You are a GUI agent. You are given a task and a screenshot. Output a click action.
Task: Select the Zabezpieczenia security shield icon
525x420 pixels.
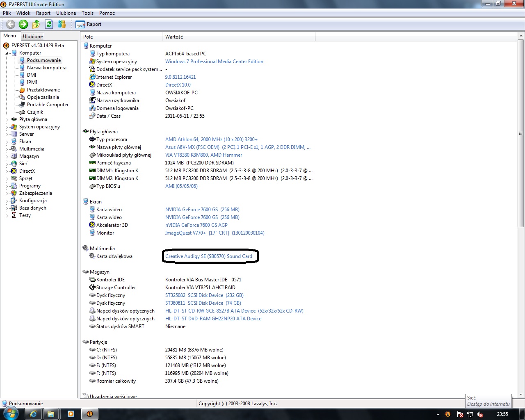(14, 193)
